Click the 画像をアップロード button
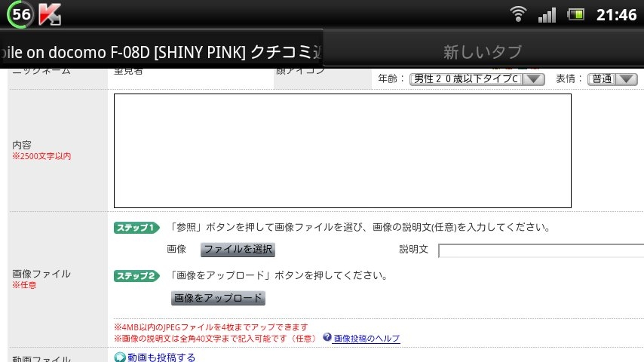The width and height of the screenshot is (644, 362). coord(218,298)
